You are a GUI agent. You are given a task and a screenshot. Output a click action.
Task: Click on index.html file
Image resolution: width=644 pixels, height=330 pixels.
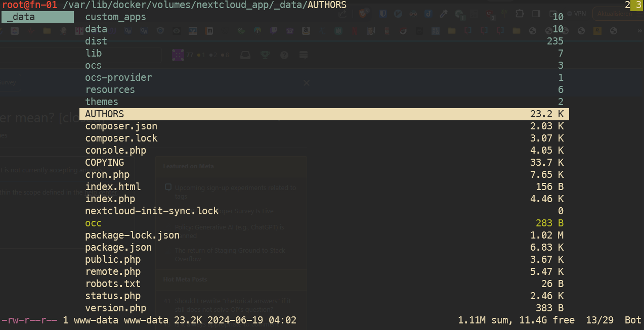coord(113,187)
